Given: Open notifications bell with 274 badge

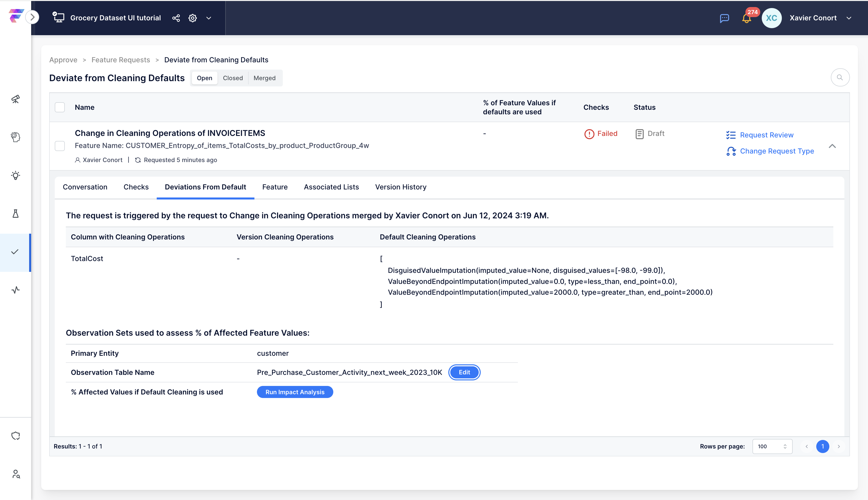Looking at the screenshot, I should coord(746,18).
